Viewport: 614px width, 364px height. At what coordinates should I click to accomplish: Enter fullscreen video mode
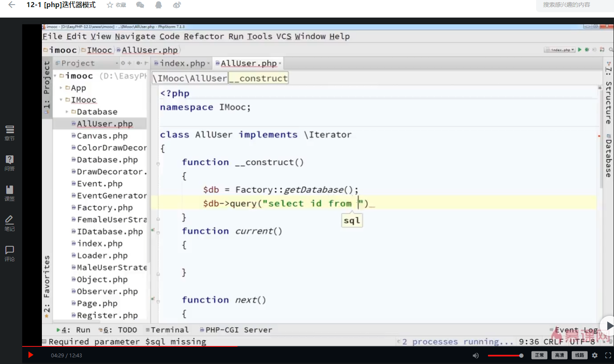coord(608,355)
